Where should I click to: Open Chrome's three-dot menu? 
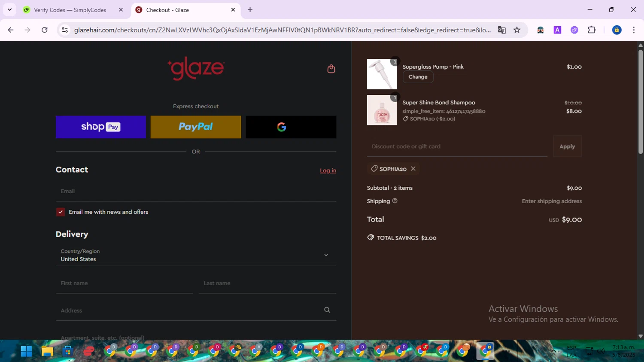634,30
